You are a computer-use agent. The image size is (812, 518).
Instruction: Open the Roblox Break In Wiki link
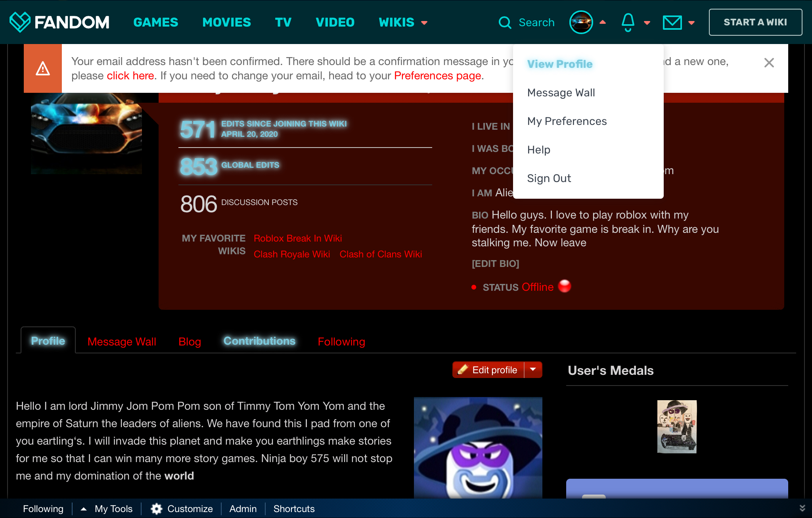[x=298, y=238]
